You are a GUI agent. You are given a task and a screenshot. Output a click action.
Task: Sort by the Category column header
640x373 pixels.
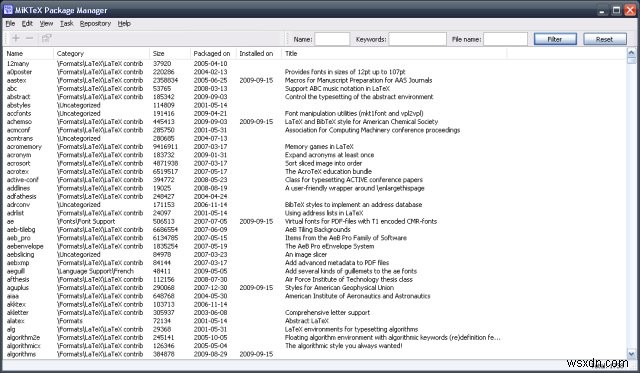tap(101, 53)
